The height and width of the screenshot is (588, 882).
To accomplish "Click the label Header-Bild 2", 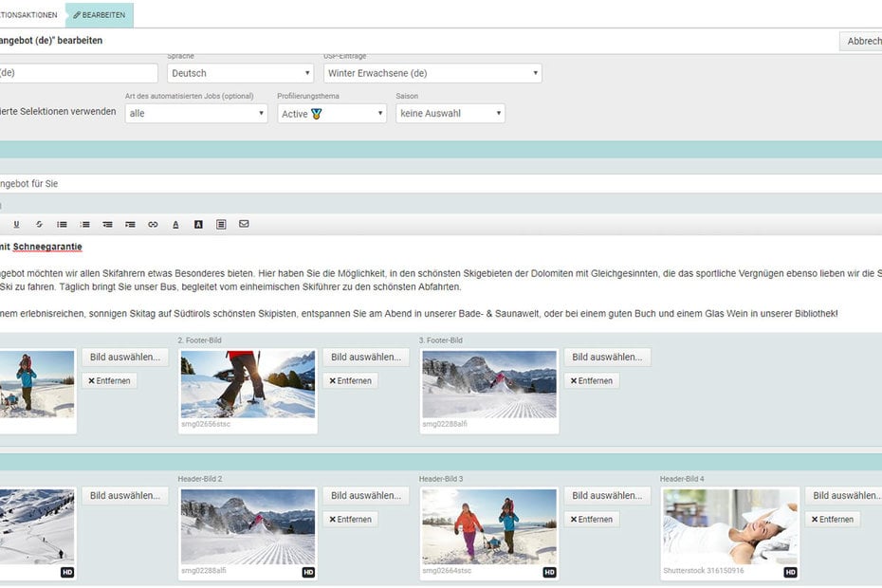I will tap(200, 479).
